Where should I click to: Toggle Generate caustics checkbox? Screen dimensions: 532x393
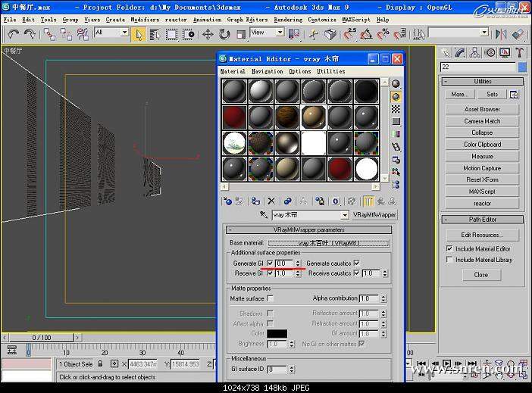pos(356,263)
